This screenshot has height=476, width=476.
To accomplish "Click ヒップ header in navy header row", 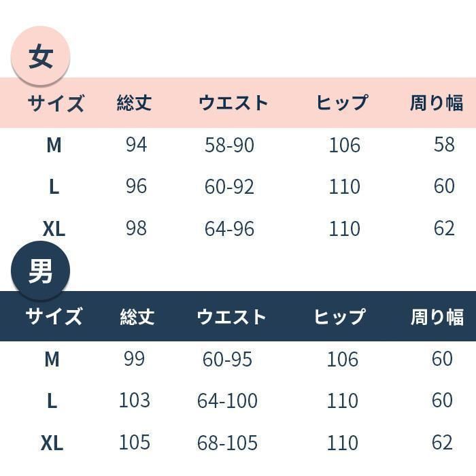I will point(340,316).
